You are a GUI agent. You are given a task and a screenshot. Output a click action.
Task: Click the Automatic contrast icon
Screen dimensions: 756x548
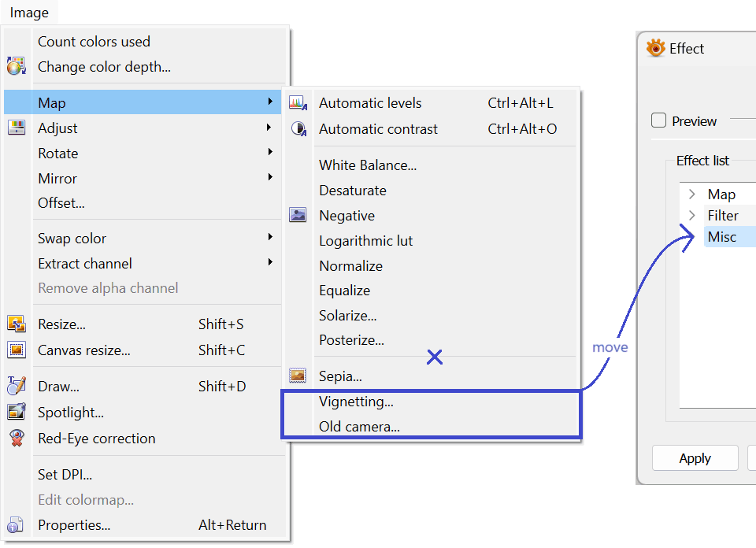pos(299,128)
